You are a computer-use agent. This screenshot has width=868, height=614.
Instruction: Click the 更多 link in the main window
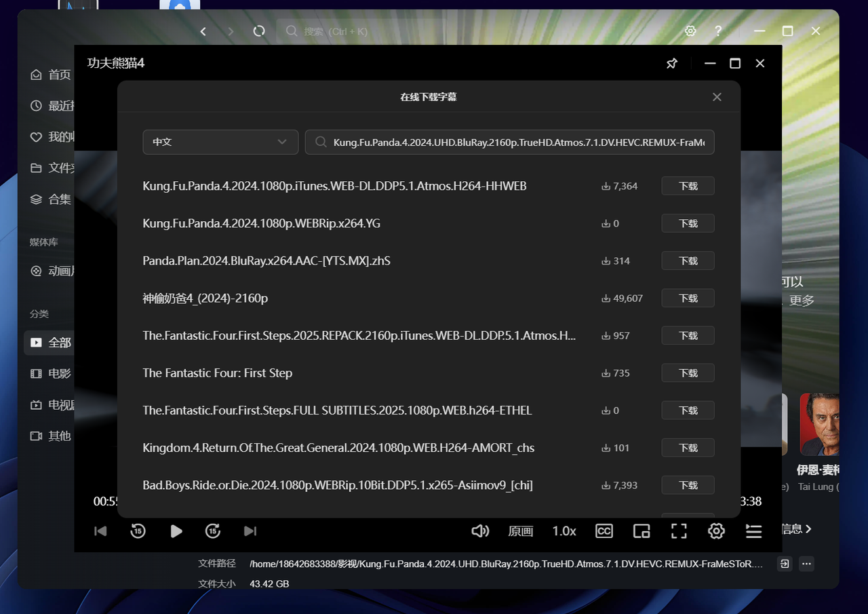(802, 301)
